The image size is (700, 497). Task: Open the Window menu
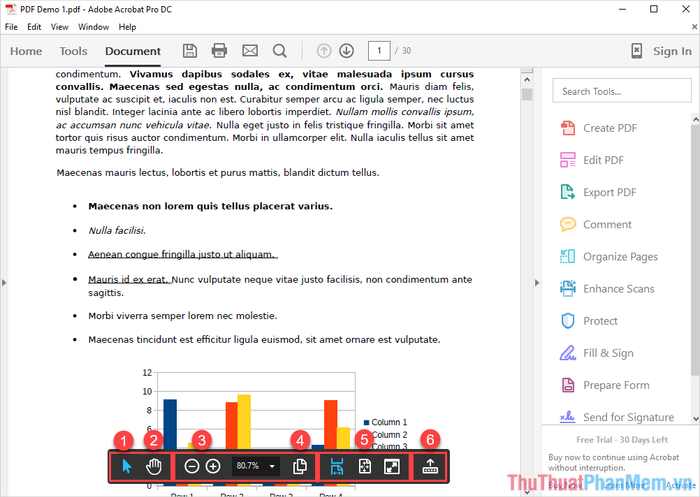[x=93, y=27]
